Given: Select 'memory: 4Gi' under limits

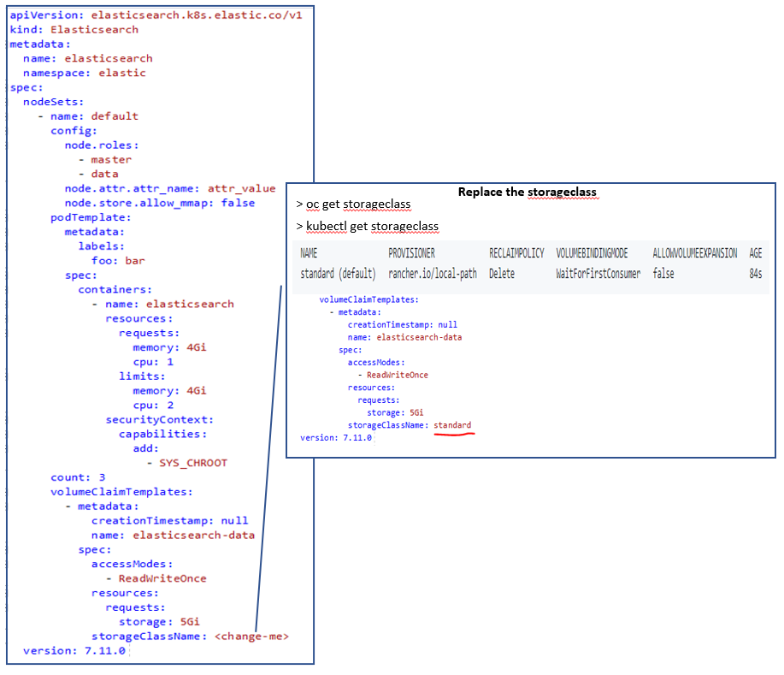Looking at the screenshot, I should click(169, 391).
